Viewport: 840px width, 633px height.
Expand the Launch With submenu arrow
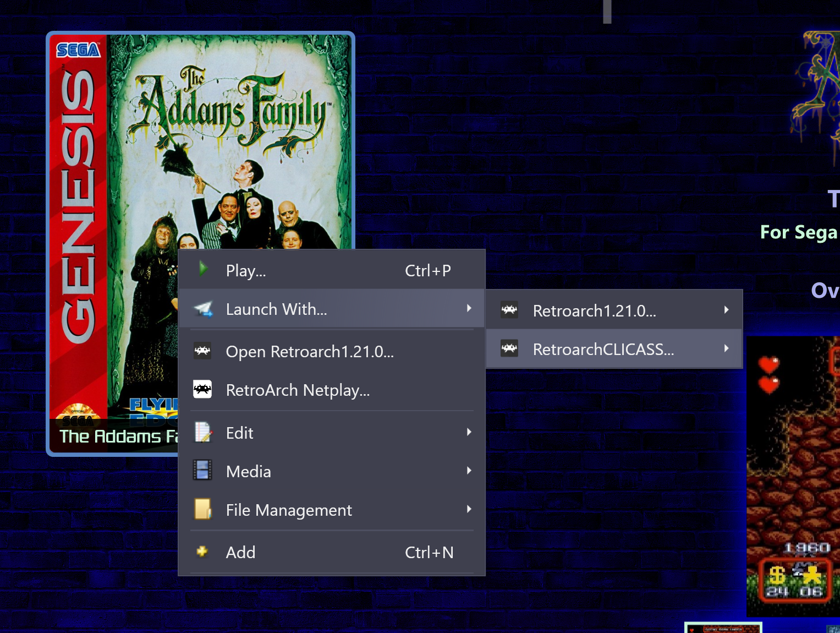coord(469,308)
